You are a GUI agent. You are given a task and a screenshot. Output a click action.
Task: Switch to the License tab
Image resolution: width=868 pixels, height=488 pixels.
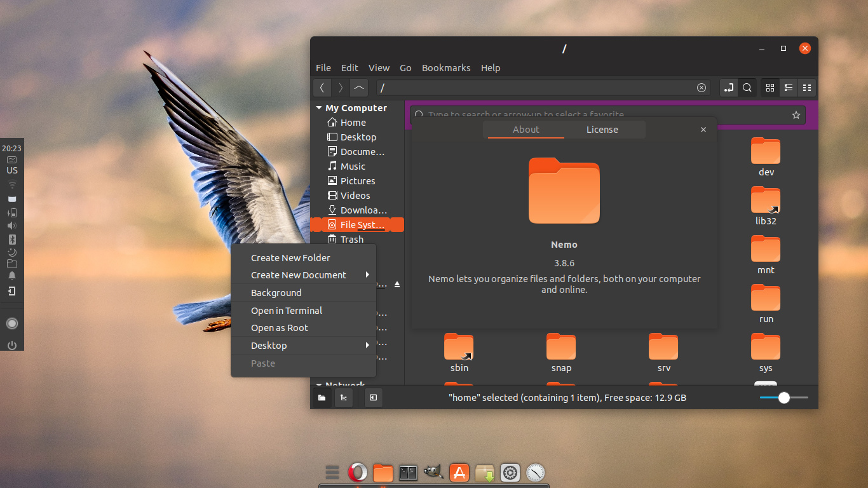pos(602,130)
